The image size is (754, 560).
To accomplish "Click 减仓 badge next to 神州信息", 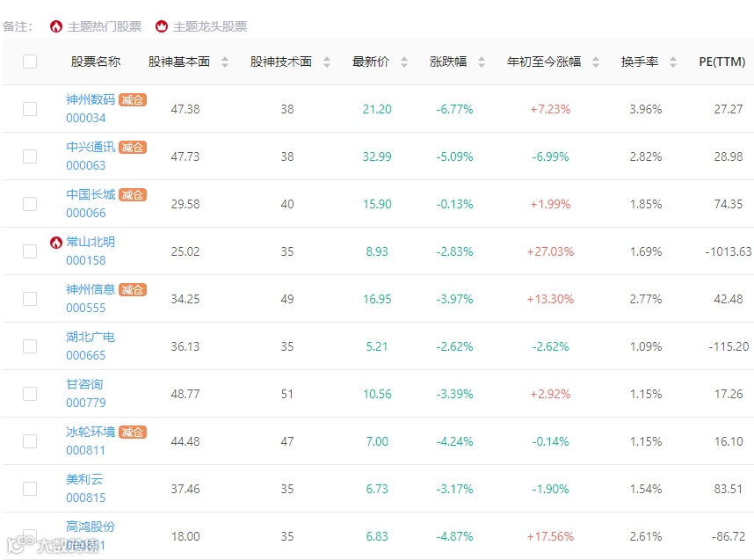I will [132, 289].
